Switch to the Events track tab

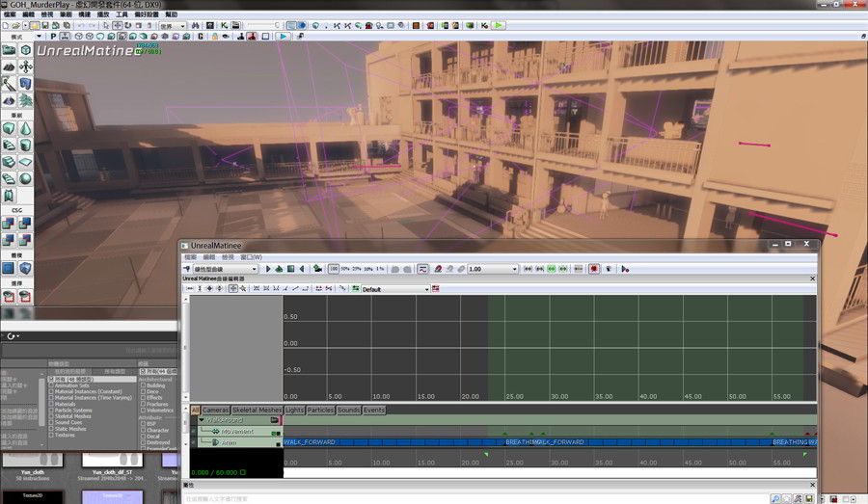373,410
